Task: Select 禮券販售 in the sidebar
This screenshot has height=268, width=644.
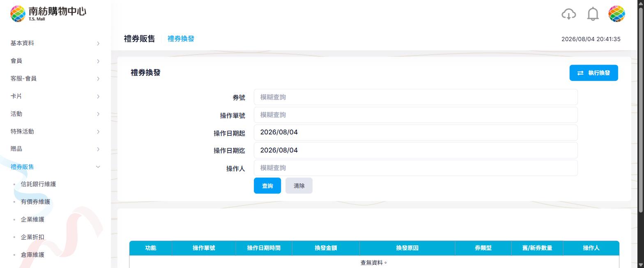Action: point(22,167)
